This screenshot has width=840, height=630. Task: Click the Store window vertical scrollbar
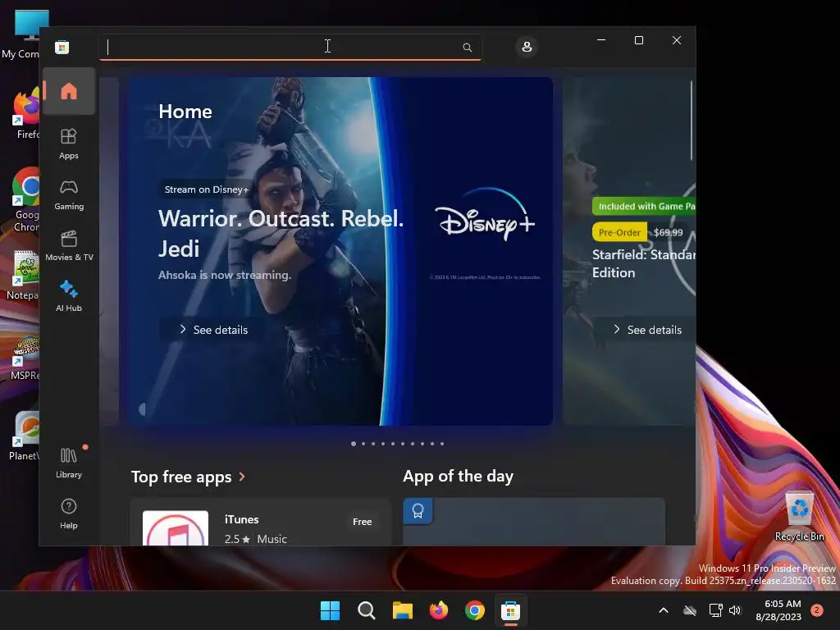tap(691, 121)
